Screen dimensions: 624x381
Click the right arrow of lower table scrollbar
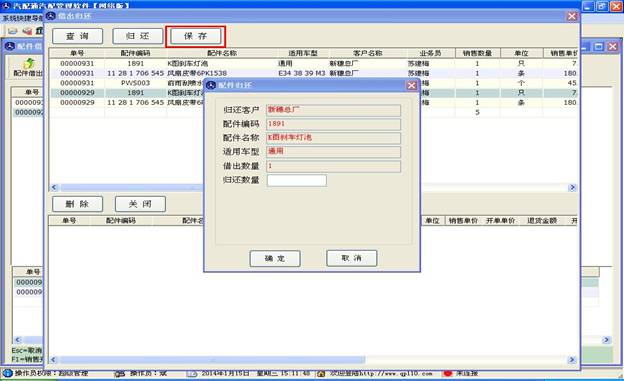[x=572, y=360]
